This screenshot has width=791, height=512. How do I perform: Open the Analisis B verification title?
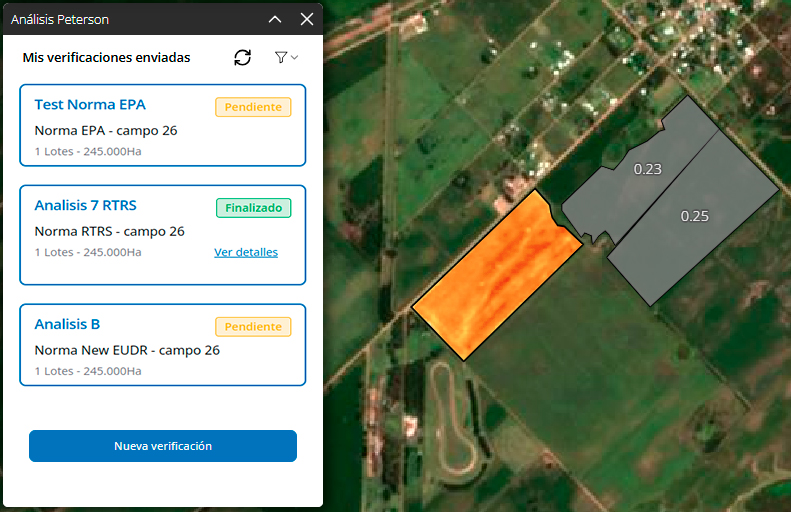(x=67, y=324)
